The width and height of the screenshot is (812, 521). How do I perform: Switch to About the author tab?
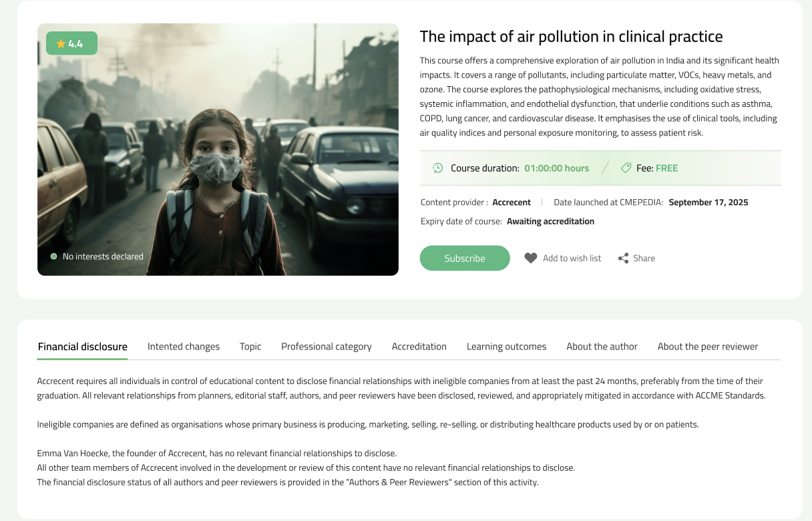point(602,347)
